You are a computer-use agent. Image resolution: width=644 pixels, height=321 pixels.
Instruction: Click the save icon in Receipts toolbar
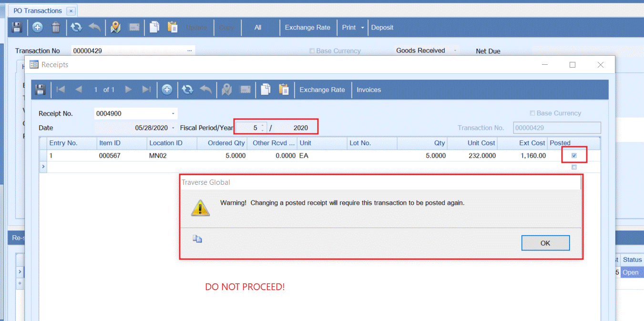pos(41,90)
